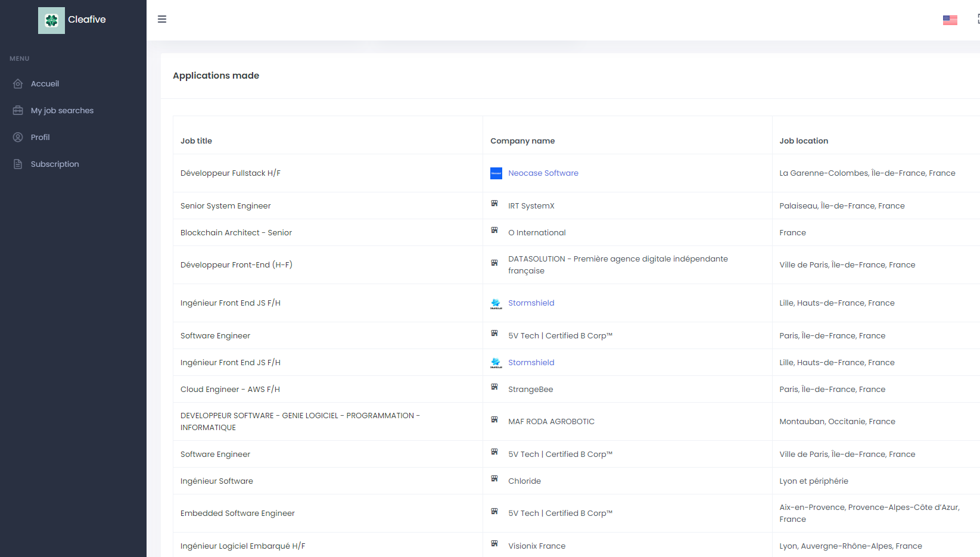Click the Job title column header

coord(196,141)
